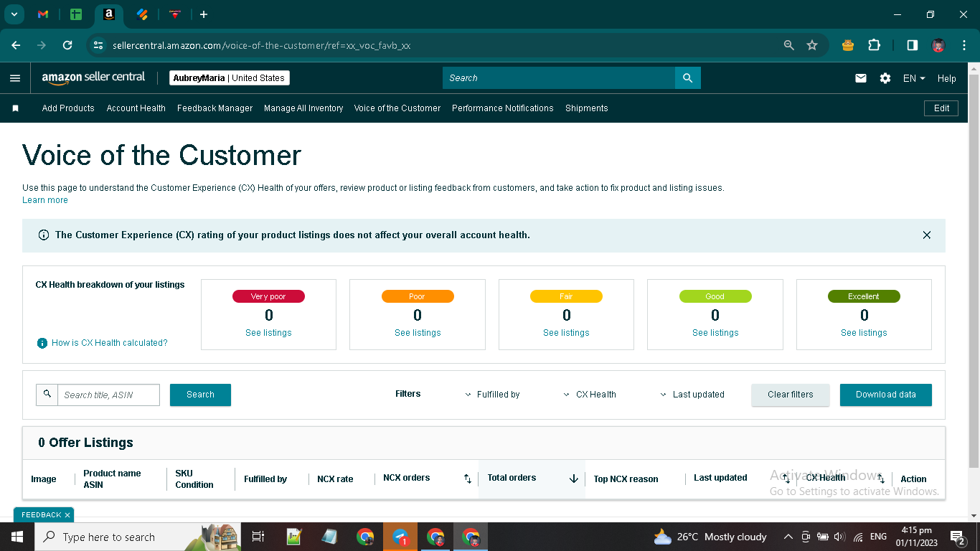This screenshot has height=551, width=980.
Task: Click the Total orders column header
Action: [512, 478]
